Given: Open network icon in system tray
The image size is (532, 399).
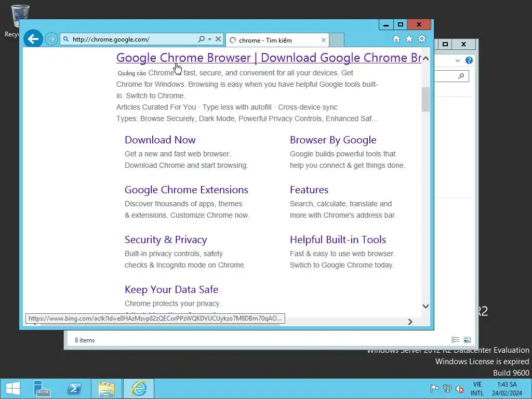Looking at the screenshot, I should pos(447,389).
